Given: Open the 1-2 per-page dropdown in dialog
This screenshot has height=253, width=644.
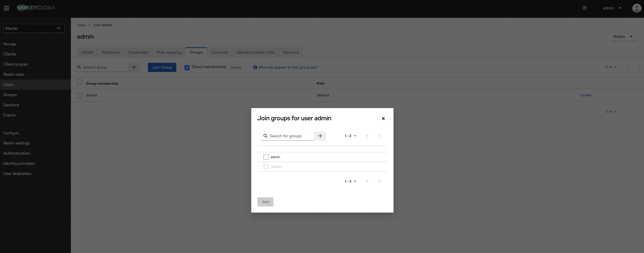Looking at the screenshot, I should [350, 136].
